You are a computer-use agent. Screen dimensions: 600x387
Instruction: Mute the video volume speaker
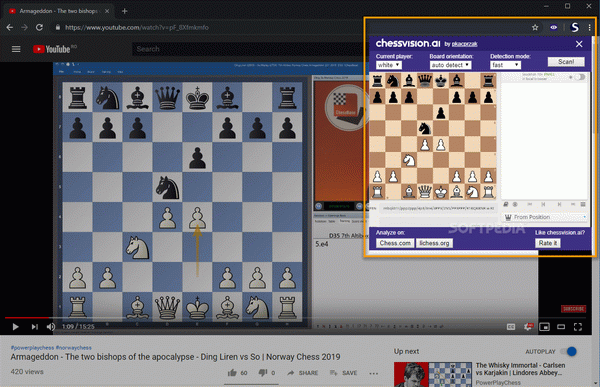(x=51, y=327)
